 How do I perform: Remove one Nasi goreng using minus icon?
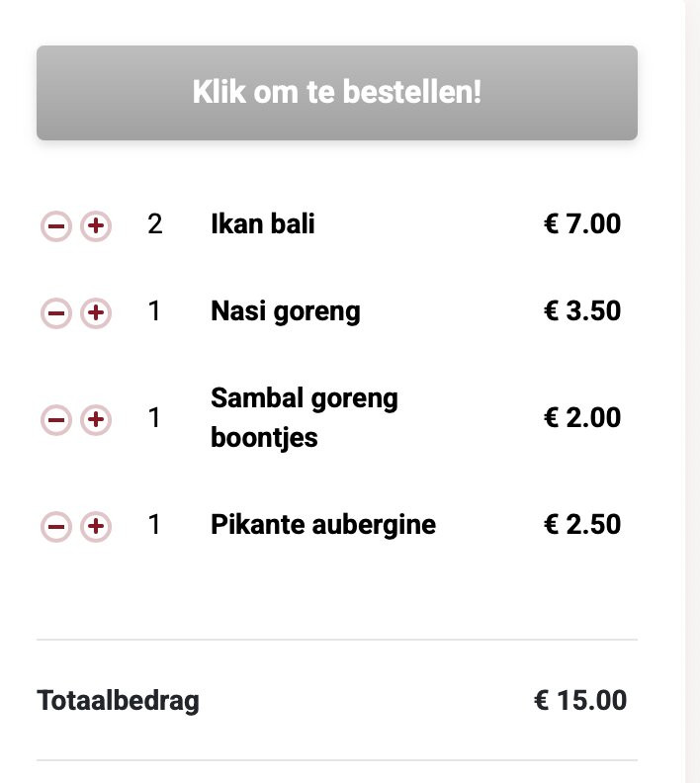[x=56, y=313]
